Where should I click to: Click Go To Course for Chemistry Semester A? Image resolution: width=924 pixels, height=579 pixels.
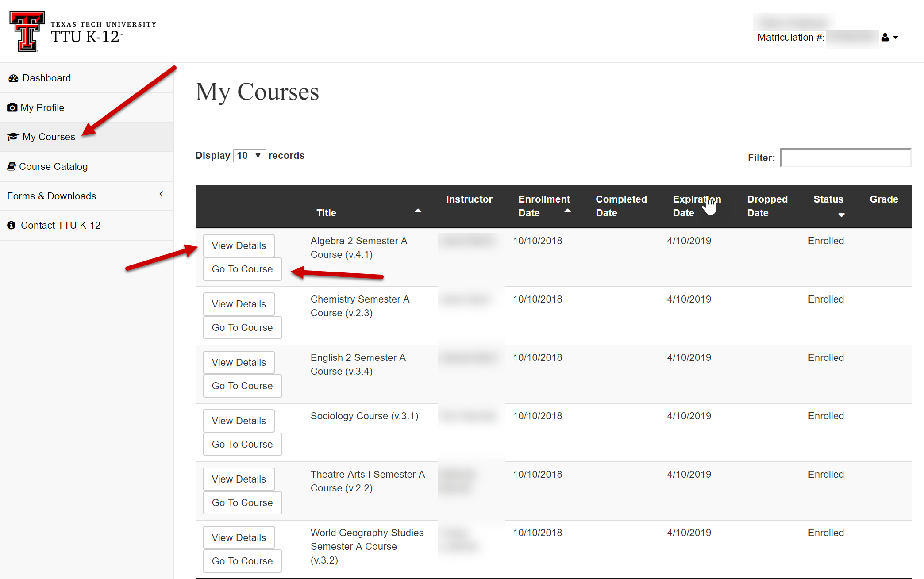click(242, 327)
